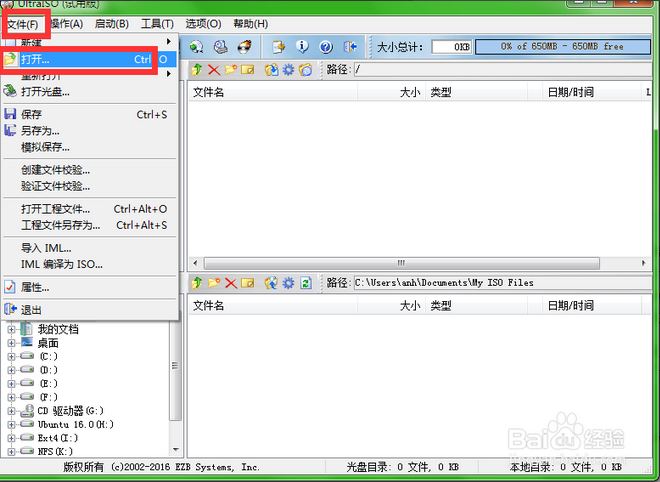The image size is (660, 482).
Task: Click the exit door icon in main toolbar
Action: click(350, 47)
